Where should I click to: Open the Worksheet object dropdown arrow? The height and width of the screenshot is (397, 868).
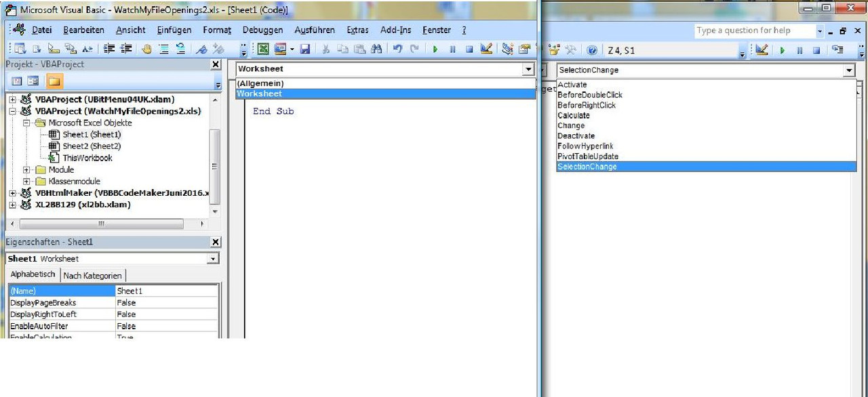tap(528, 69)
